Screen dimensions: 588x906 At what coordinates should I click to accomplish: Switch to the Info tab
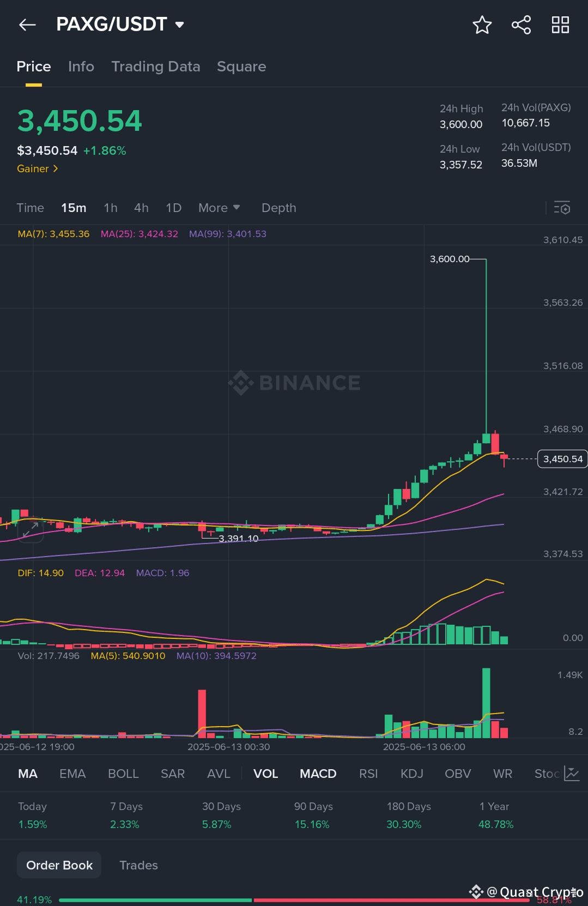click(x=81, y=67)
